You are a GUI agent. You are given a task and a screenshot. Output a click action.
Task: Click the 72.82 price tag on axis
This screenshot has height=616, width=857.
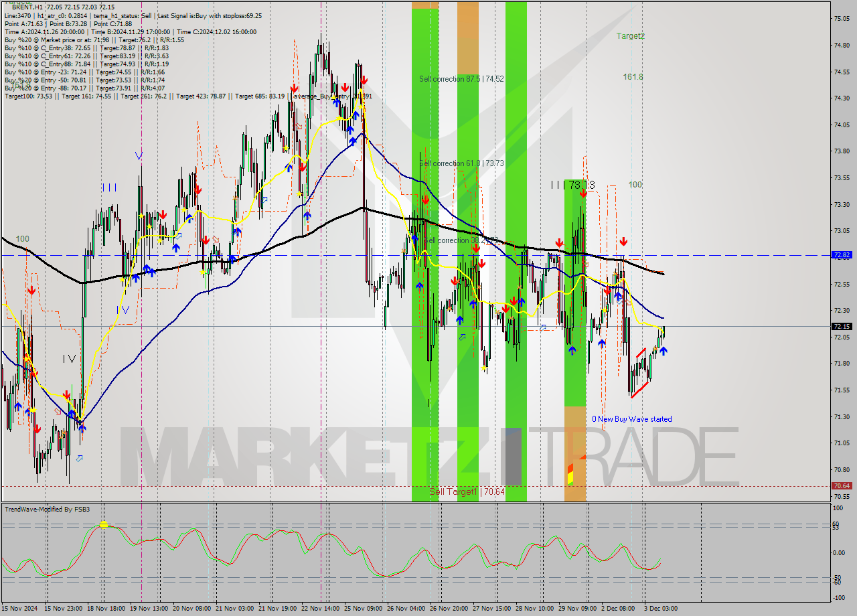point(842,255)
